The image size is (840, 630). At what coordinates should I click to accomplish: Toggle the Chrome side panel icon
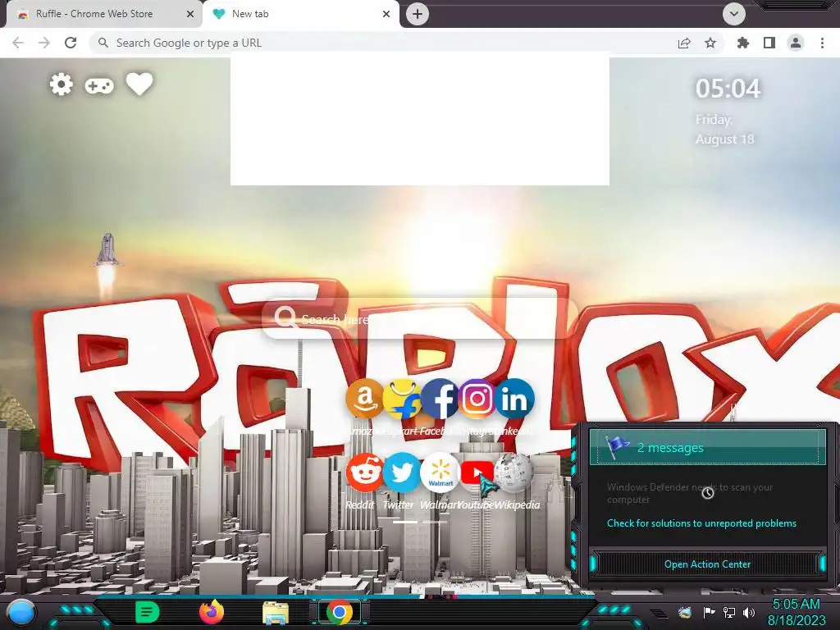pyautogui.click(x=769, y=43)
